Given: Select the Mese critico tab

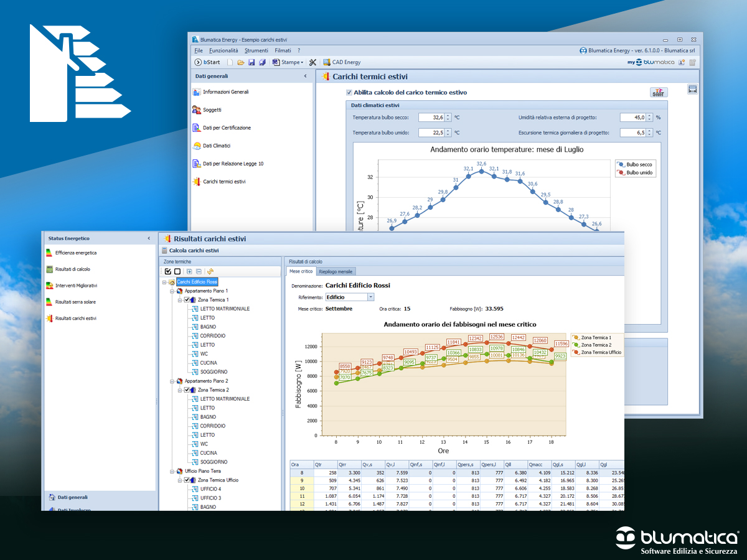Looking at the screenshot, I should click(300, 271).
